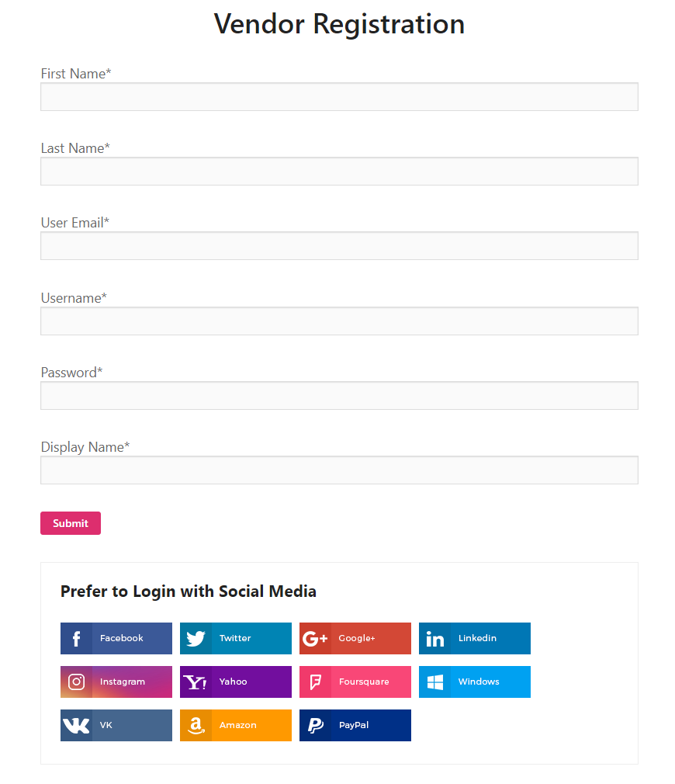Click the Amazon logo icon
The width and height of the screenshot is (675, 784).
[x=196, y=726]
